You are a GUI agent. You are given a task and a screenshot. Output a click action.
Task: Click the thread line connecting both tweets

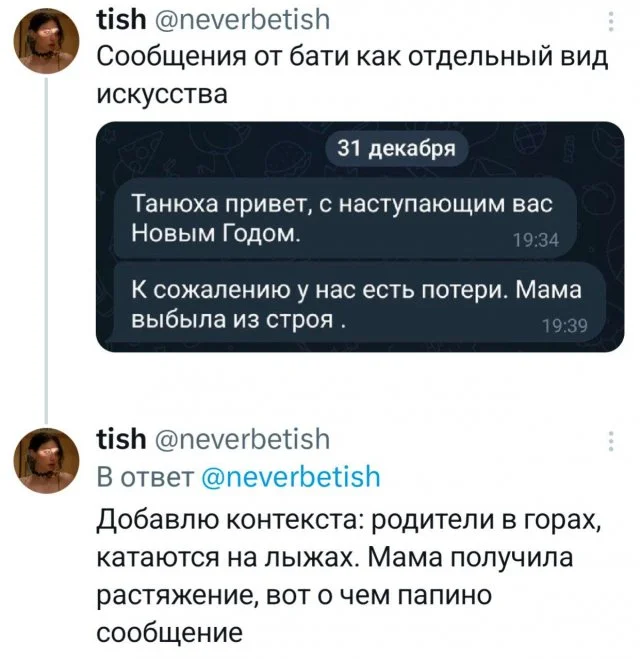46,250
